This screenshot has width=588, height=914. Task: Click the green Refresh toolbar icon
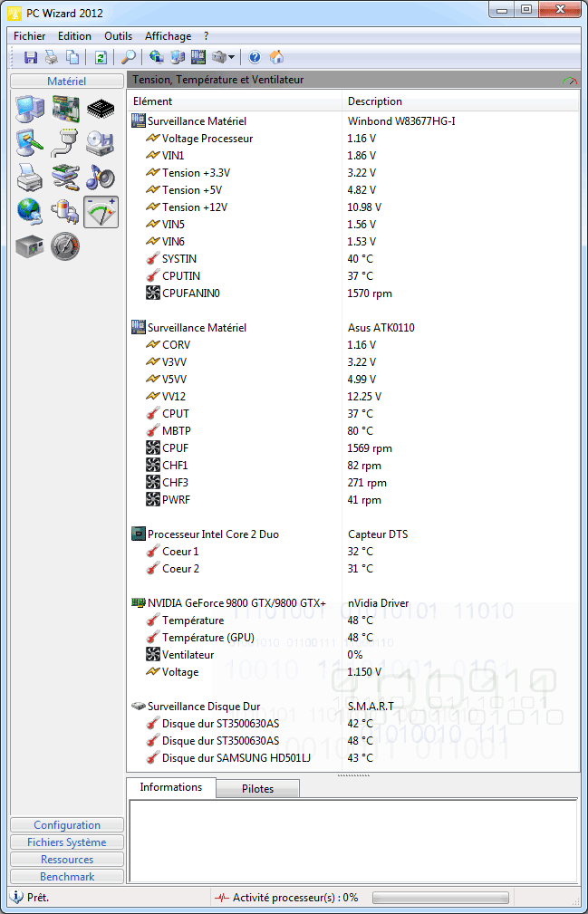(101, 57)
